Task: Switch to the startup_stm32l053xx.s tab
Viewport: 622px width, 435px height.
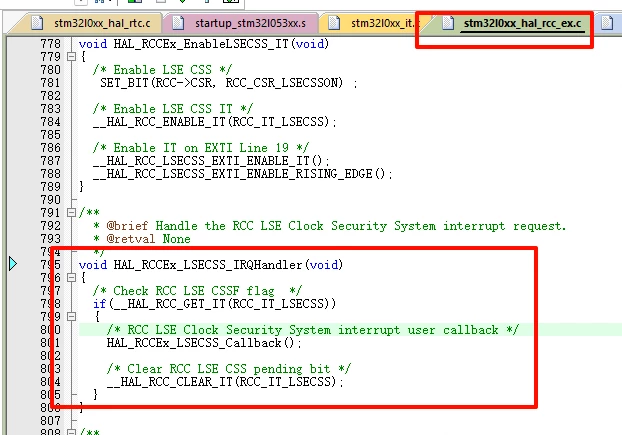Action: [x=250, y=23]
